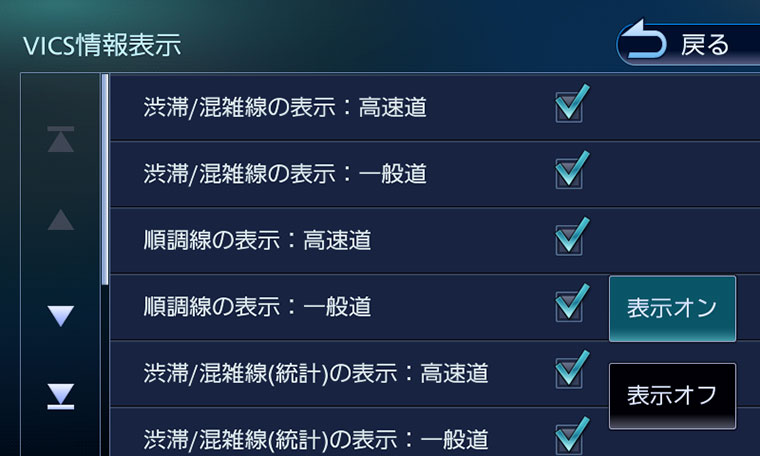Click the curved back arrow icon

coord(644,40)
